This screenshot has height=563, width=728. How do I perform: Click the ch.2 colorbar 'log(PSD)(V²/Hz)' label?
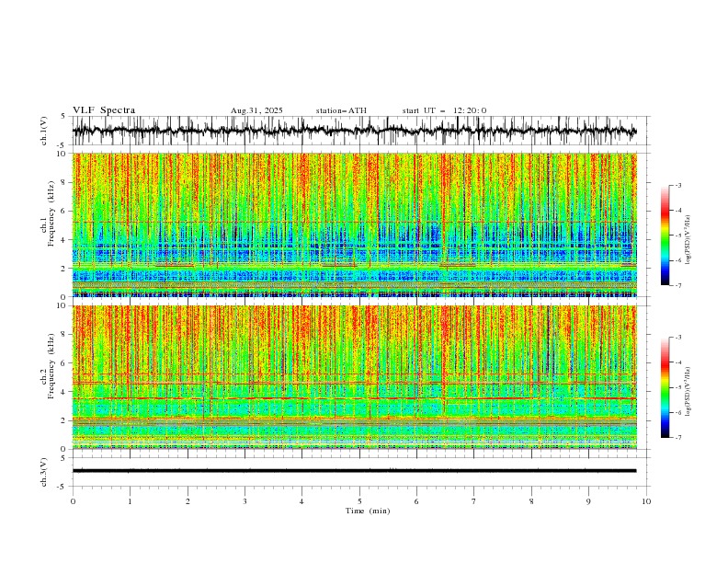tap(688, 392)
